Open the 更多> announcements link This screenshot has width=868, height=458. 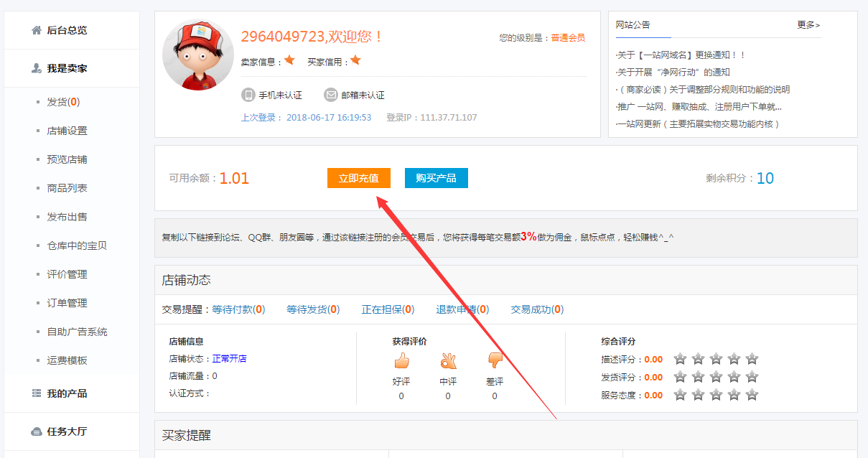click(808, 24)
